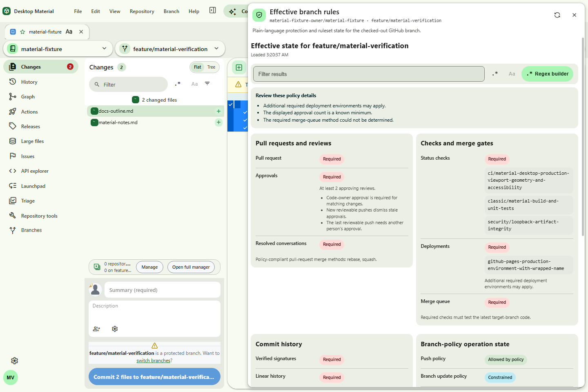Open Branches in the sidebar
588x392 pixels.
41,230
